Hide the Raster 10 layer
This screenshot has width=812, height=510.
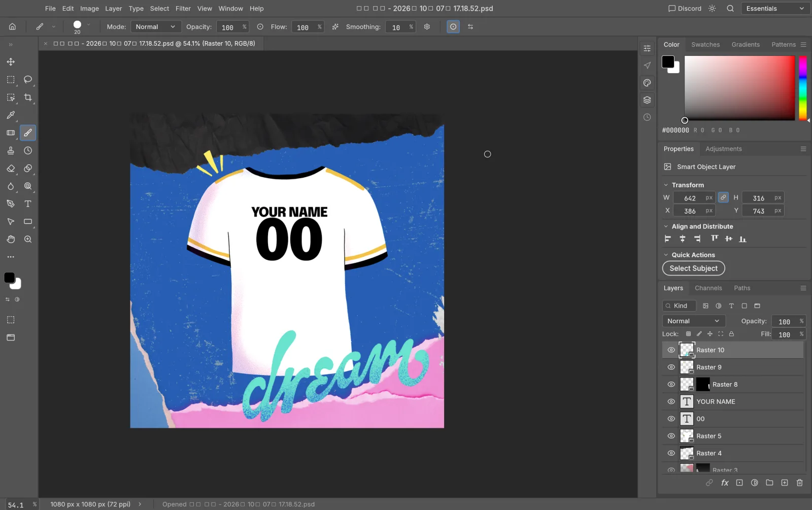click(671, 350)
